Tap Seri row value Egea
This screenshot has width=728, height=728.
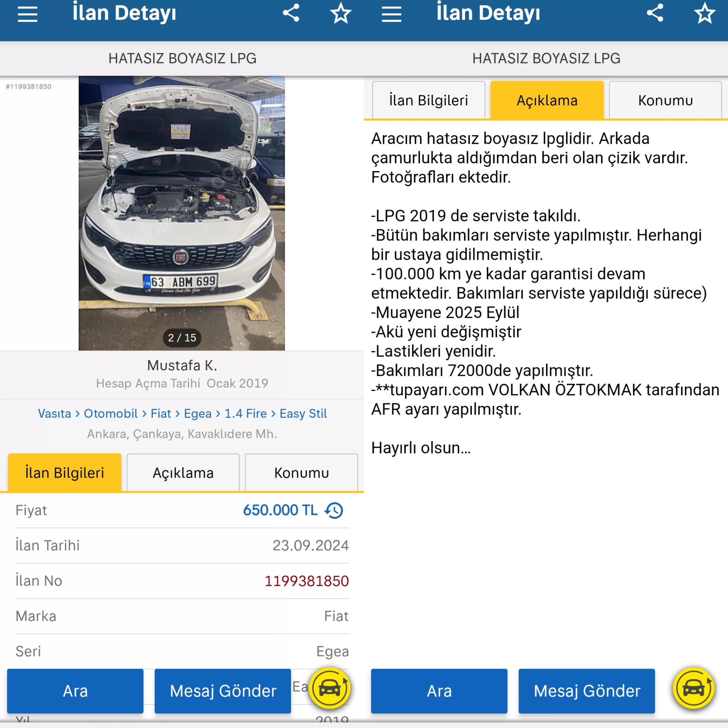(x=333, y=652)
